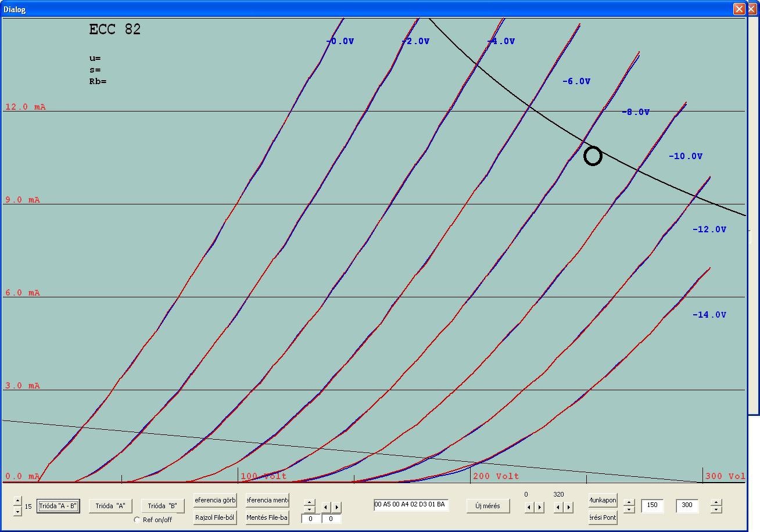Screen dimensions: 760x532
Task: Toggle the Ref on/off radio button
Action: pyautogui.click(x=137, y=520)
